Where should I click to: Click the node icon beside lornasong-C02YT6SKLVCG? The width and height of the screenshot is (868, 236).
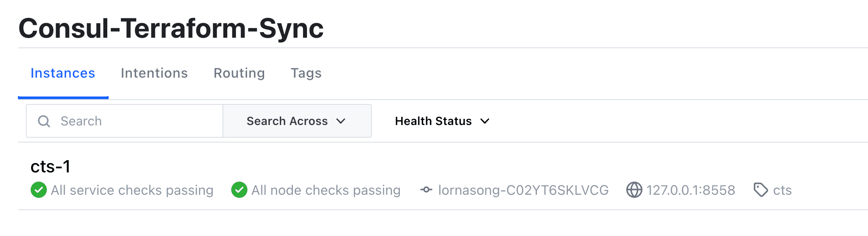pyautogui.click(x=426, y=190)
